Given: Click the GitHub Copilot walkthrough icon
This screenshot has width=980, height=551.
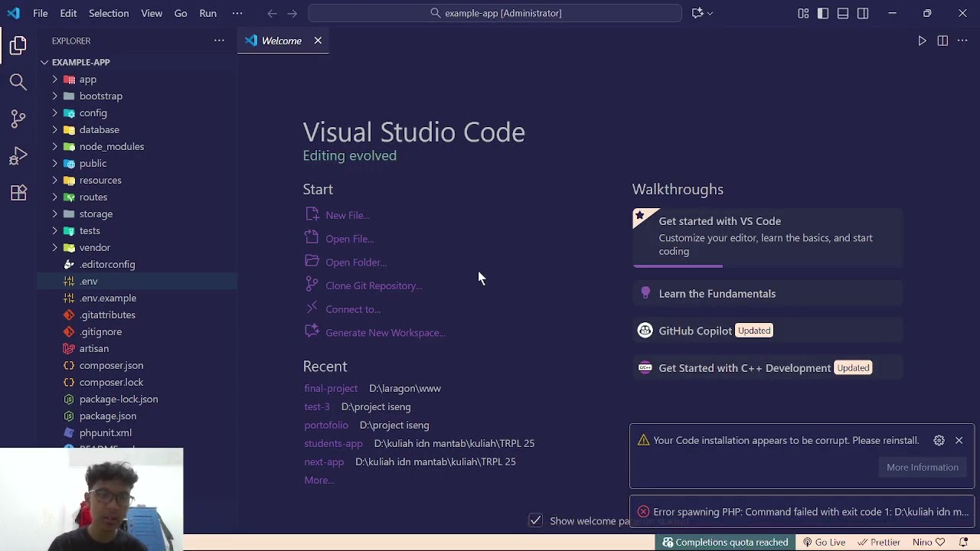Looking at the screenshot, I should point(645,331).
